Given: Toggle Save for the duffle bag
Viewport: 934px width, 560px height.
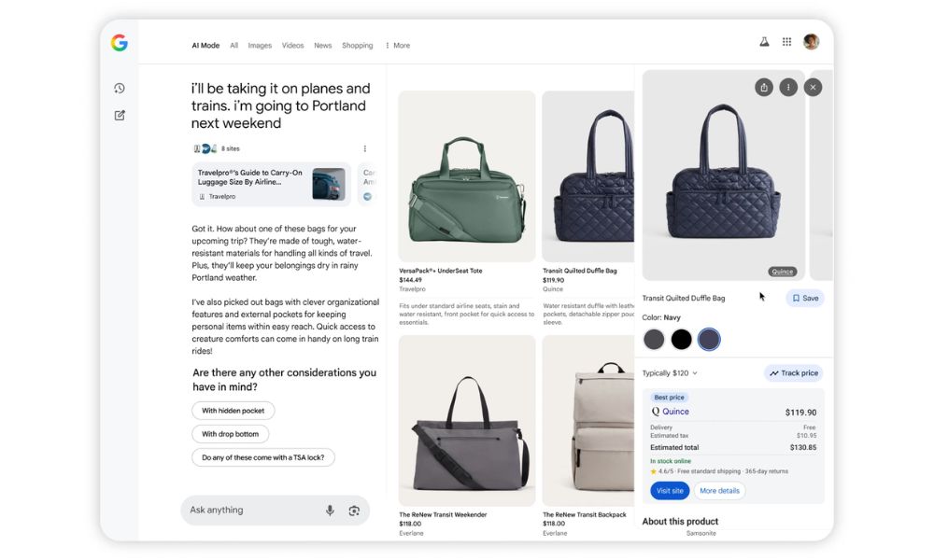Looking at the screenshot, I should [805, 299].
